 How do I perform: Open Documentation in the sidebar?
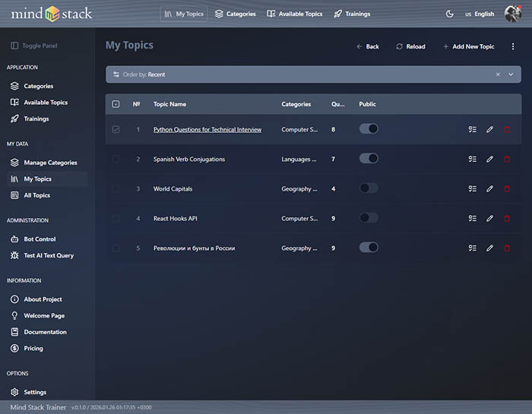pos(39,332)
